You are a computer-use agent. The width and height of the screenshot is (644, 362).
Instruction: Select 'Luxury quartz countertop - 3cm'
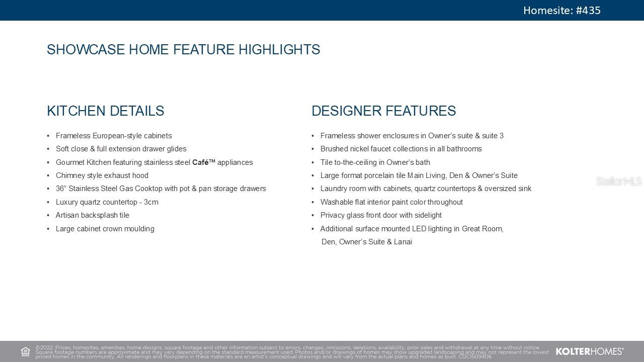point(107,202)
